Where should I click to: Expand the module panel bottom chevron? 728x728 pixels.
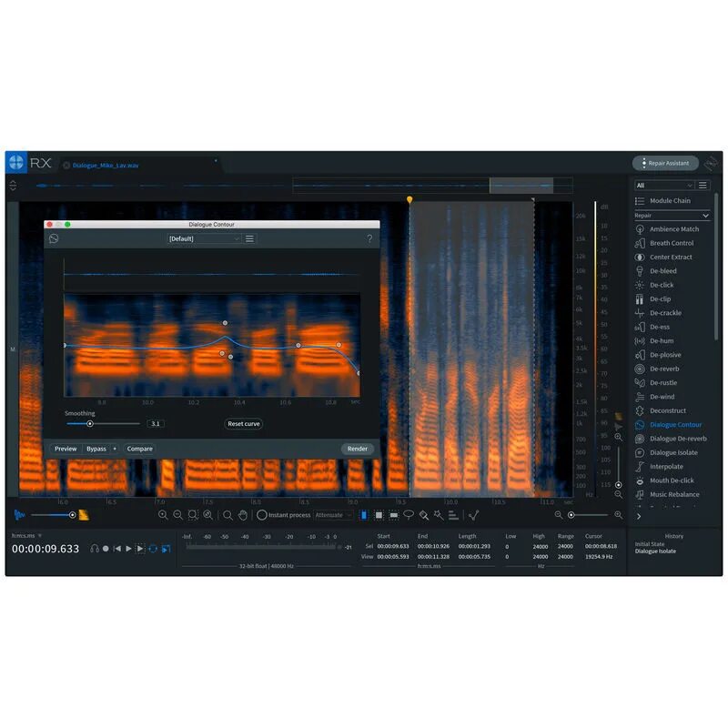[x=639, y=516]
